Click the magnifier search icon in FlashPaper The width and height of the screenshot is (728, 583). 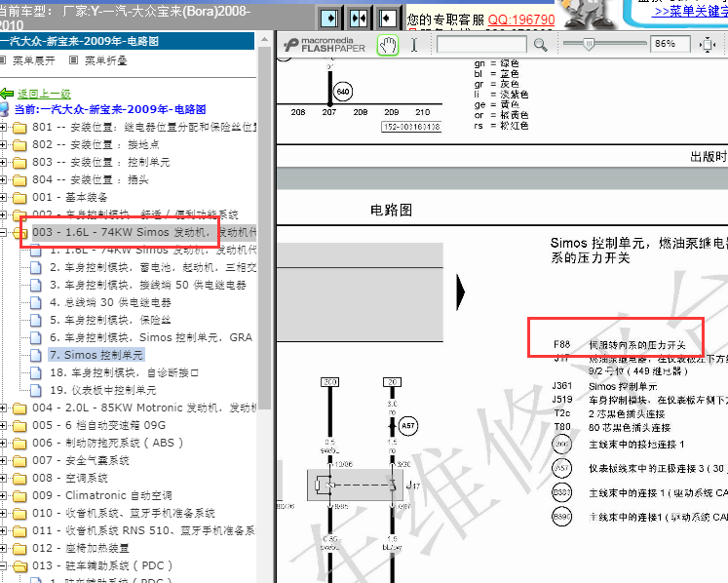point(540,45)
